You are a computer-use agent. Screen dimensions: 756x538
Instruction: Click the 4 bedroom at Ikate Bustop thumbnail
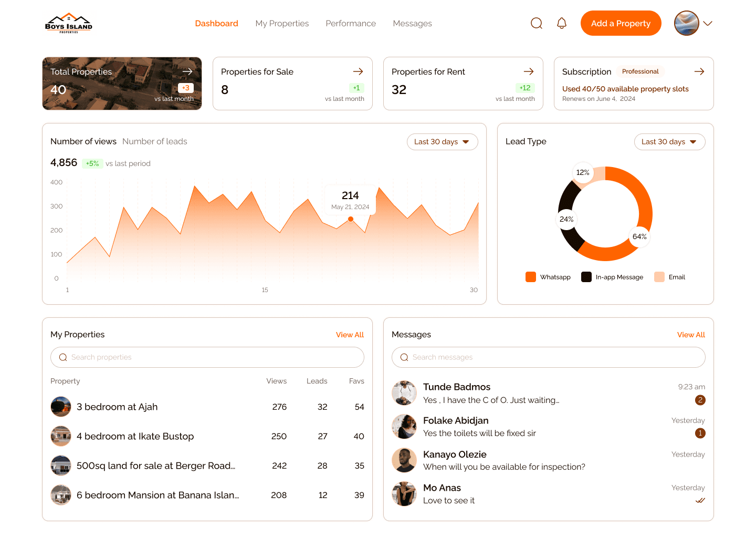(61, 436)
